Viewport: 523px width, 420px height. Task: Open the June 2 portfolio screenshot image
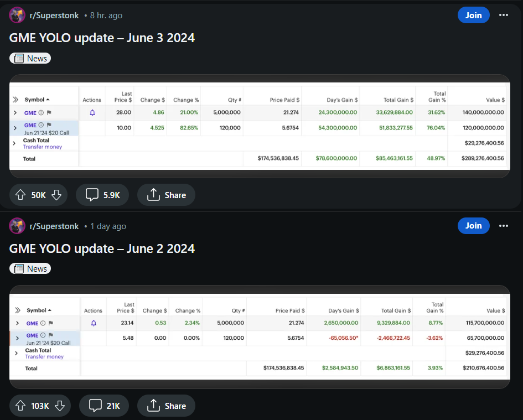[x=260, y=336]
